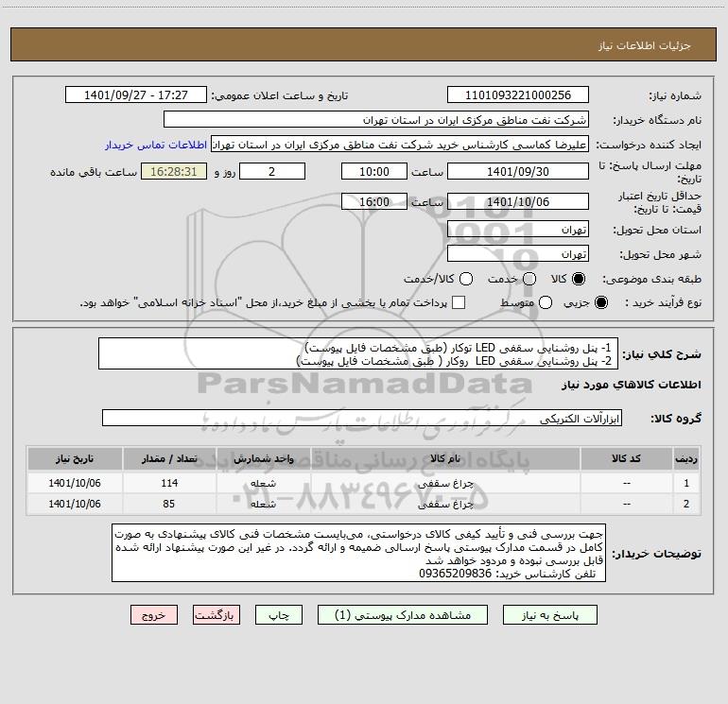Click the remaining days field showing 2
Screen dimensions: 728x704
[272, 171]
